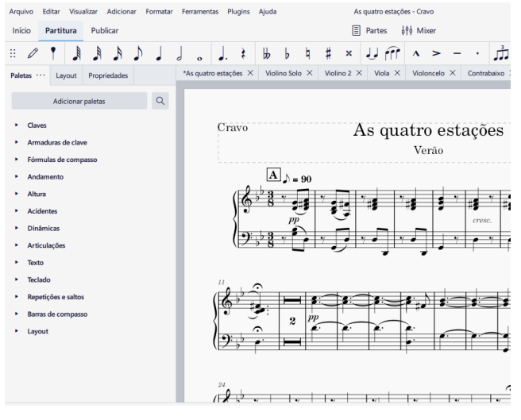Open the Partes dialog
This screenshot has width=521, height=420.
click(x=369, y=31)
